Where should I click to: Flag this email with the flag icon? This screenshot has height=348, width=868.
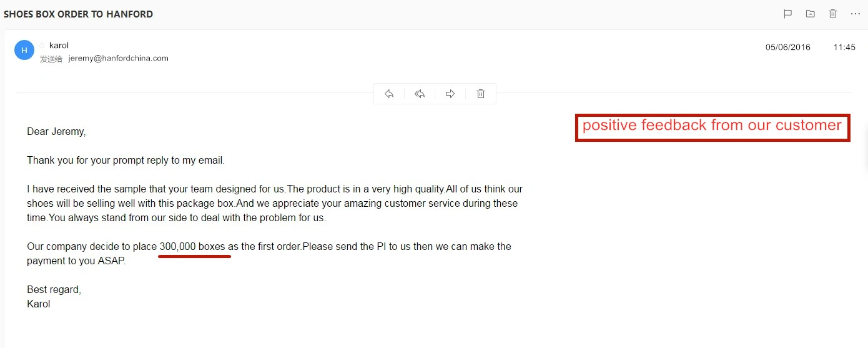point(787,14)
